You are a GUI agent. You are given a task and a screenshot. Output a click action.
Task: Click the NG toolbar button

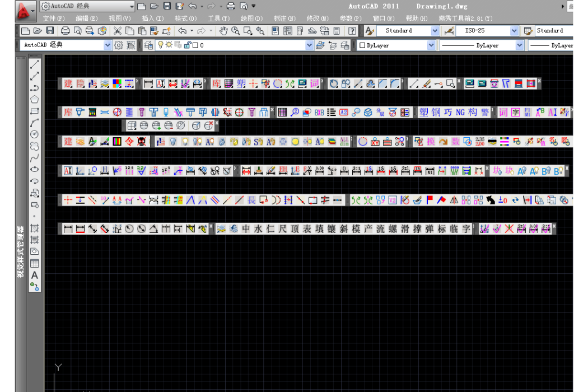[x=460, y=112]
